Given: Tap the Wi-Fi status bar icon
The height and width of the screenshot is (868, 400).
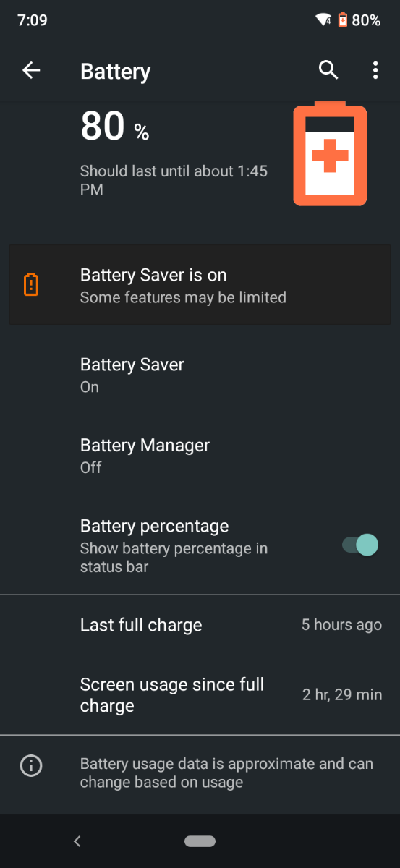Looking at the screenshot, I should [x=323, y=20].
